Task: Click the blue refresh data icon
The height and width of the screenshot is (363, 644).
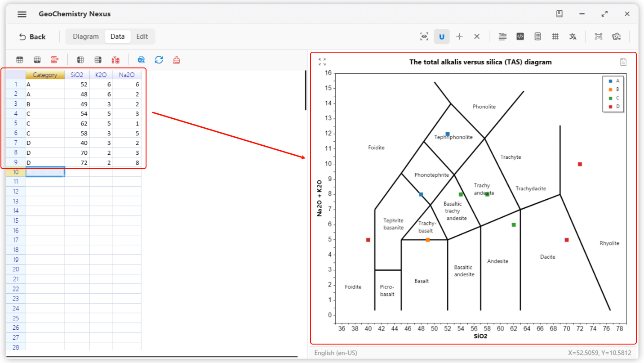Action: (159, 60)
